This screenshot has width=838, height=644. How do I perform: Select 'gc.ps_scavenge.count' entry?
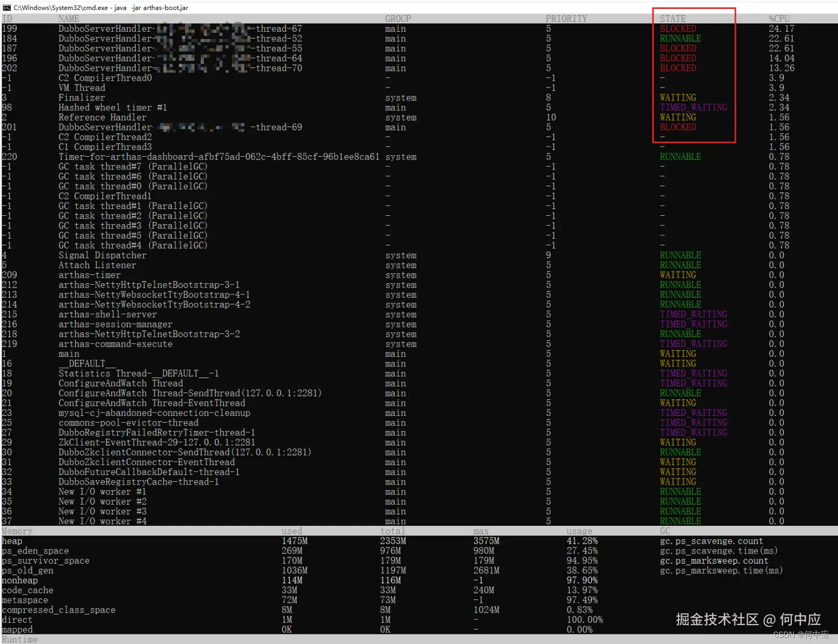tap(711, 541)
